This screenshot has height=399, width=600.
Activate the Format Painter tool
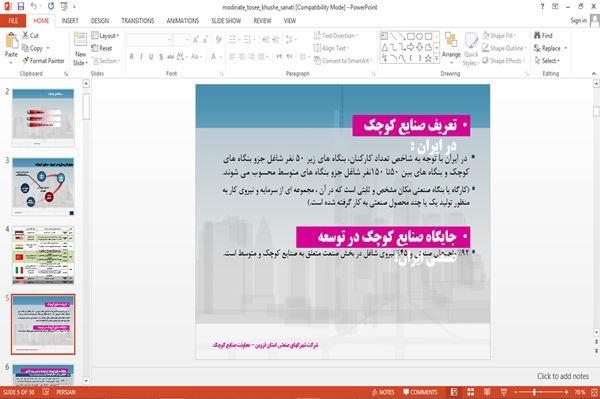pyautogui.click(x=43, y=60)
